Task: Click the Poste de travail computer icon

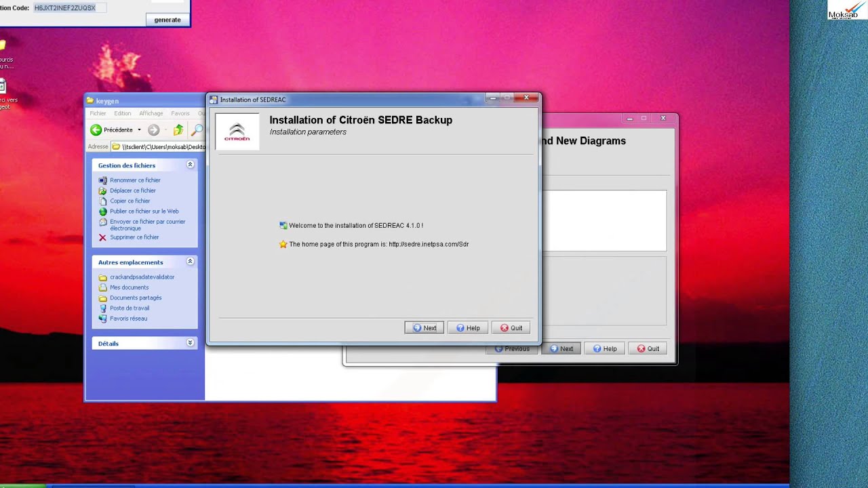Action: [x=103, y=308]
